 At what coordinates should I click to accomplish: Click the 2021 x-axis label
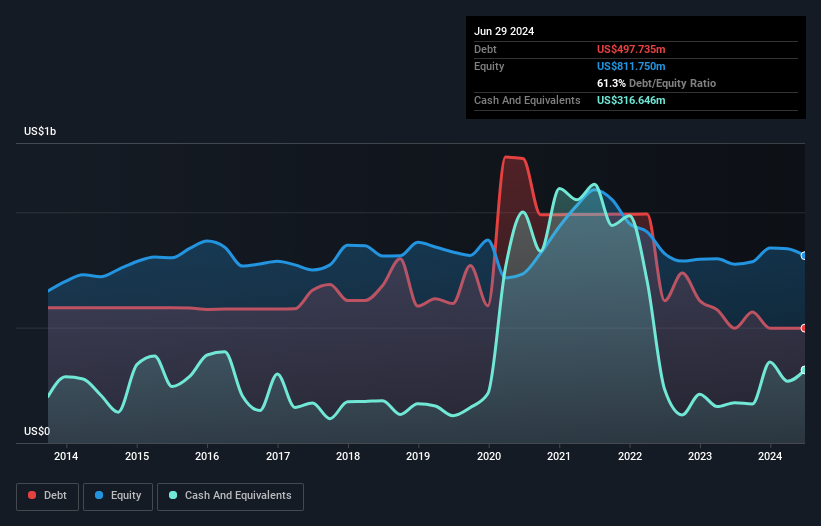(559, 456)
